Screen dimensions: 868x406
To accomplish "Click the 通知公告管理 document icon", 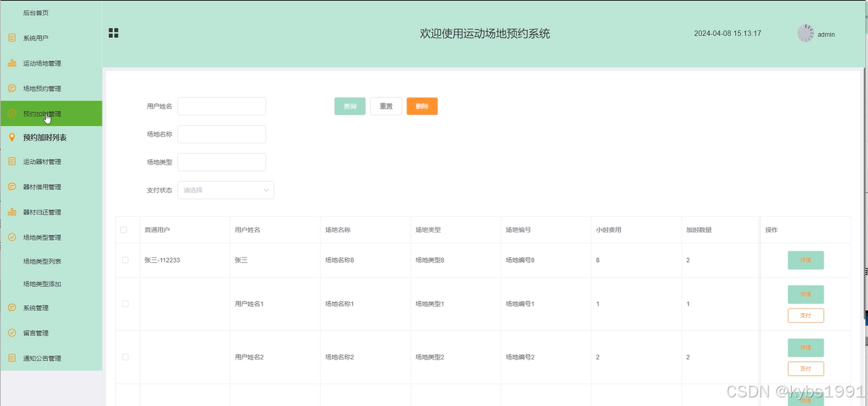I will click(12, 358).
